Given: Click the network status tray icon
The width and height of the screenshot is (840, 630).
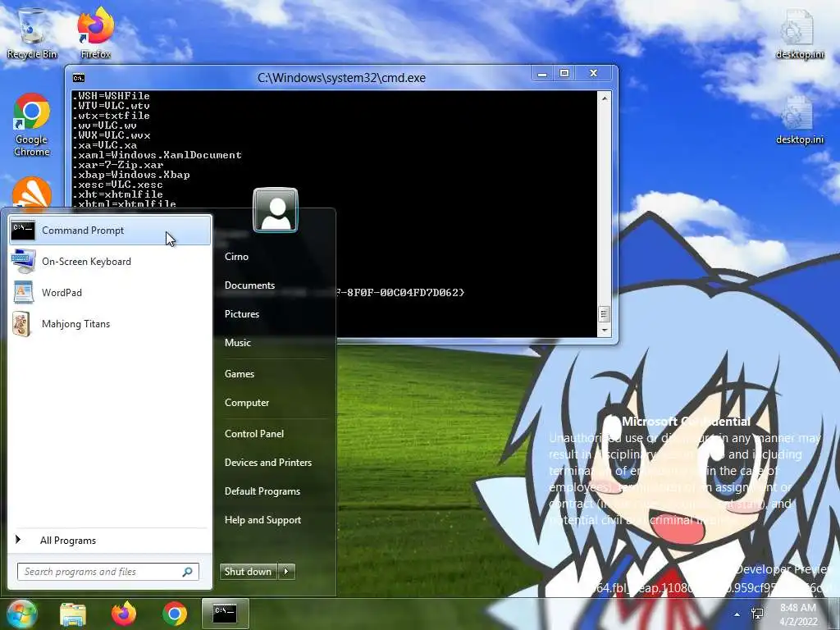Looking at the screenshot, I should [757, 614].
